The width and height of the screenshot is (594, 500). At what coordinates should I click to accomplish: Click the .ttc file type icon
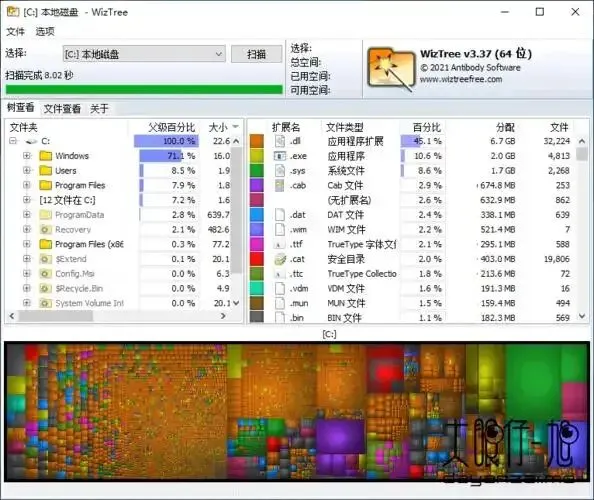pyautogui.click(x=279, y=274)
